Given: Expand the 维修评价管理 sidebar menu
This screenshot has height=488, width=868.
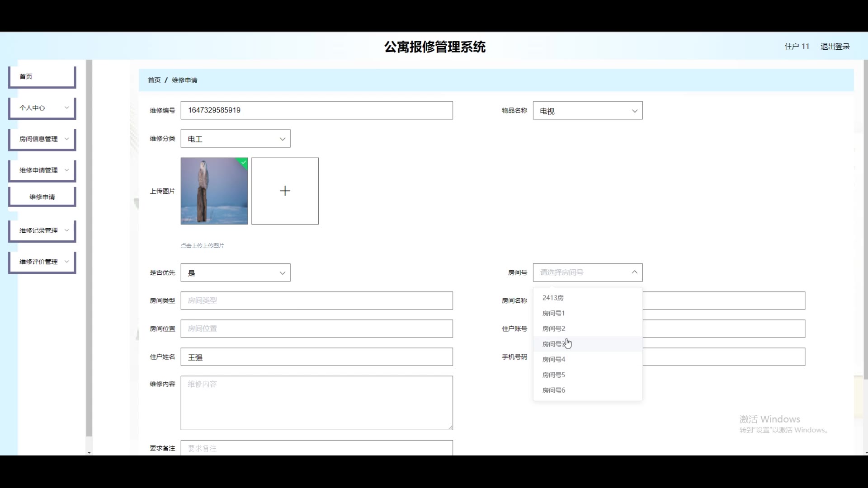Looking at the screenshot, I should click(42, 262).
